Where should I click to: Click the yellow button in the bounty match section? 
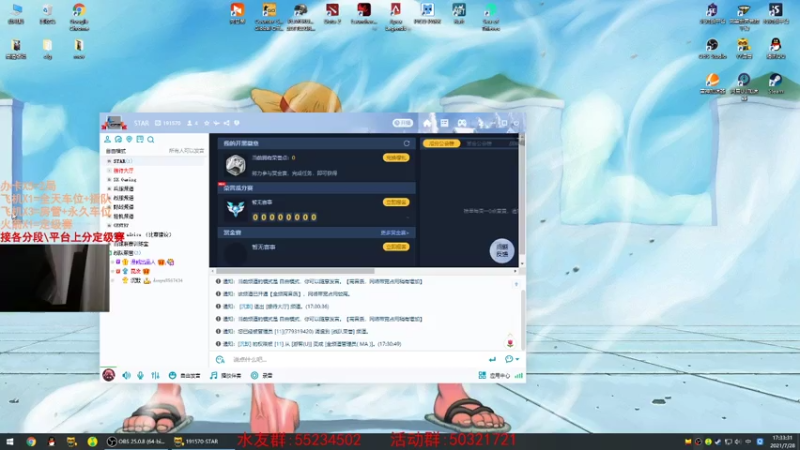pos(396,247)
